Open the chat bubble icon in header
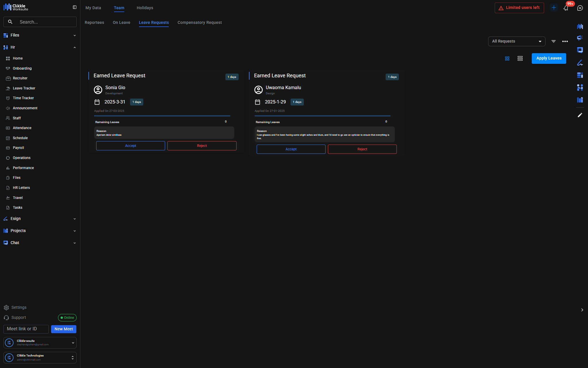The height and width of the screenshot is (368, 588). pyautogui.click(x=580, y=8)
